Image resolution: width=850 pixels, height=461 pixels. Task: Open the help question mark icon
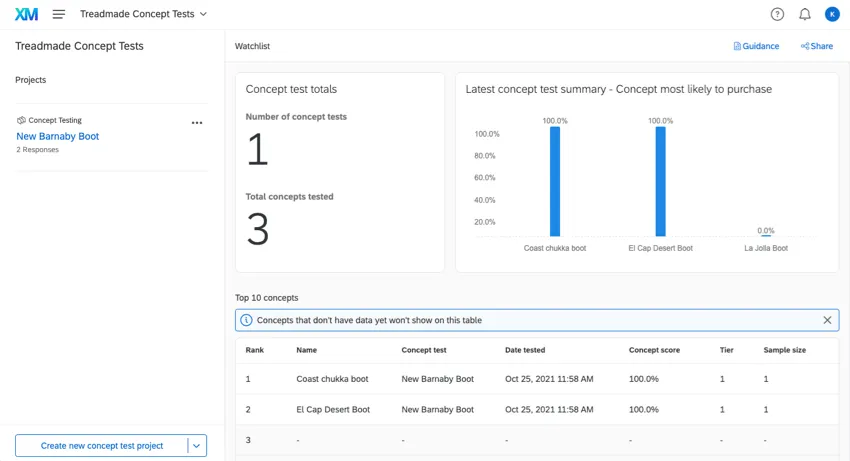[777, 14]
